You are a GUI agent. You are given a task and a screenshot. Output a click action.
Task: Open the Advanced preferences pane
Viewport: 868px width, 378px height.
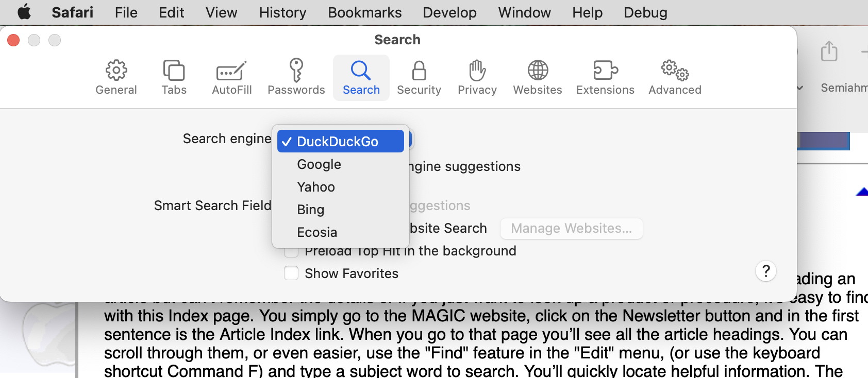tap(675, 78)
